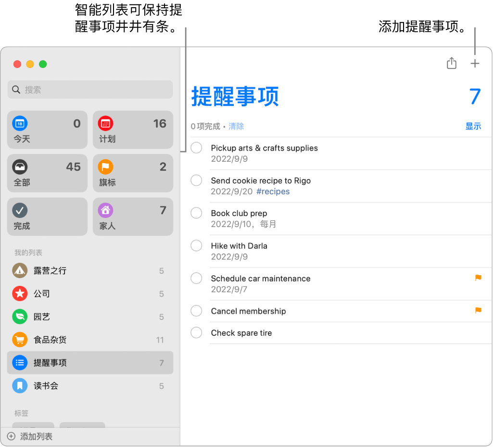Screen dimensions: 494x448
Task: Open the 旗标 smart list
Action: (x=133, y=173)
